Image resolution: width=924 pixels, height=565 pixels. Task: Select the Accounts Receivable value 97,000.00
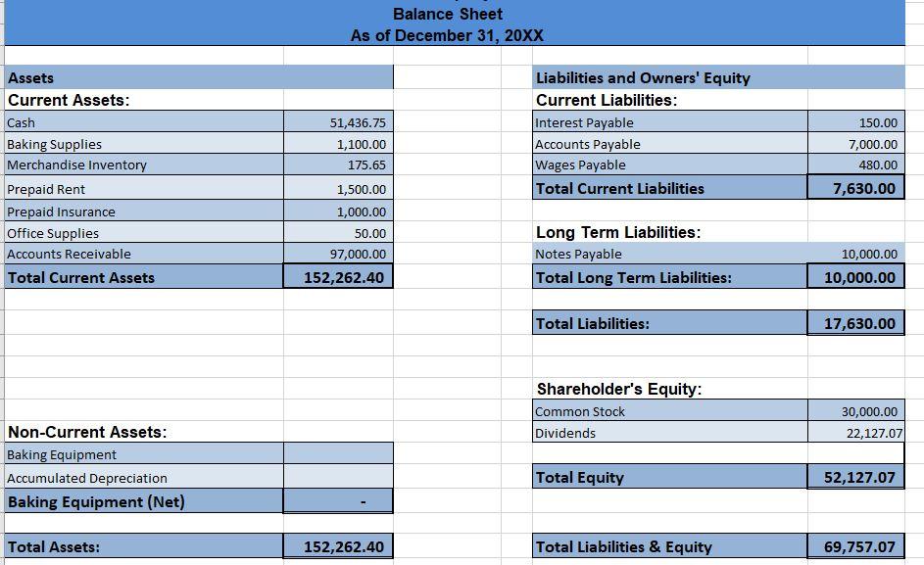[338, 254]
